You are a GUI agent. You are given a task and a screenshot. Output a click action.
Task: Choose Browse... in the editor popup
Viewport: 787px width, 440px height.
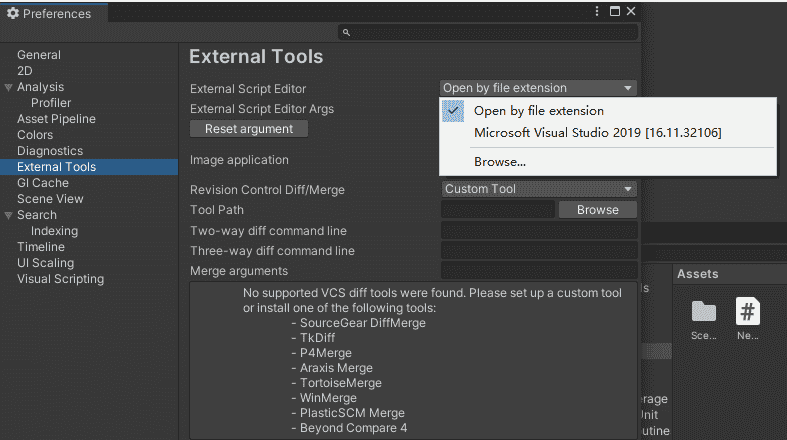click(x=500, y=161)
